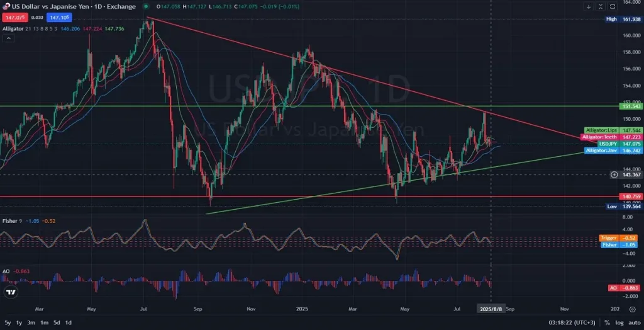
Task: Click the red sell price 147.075
Action: 16,17
